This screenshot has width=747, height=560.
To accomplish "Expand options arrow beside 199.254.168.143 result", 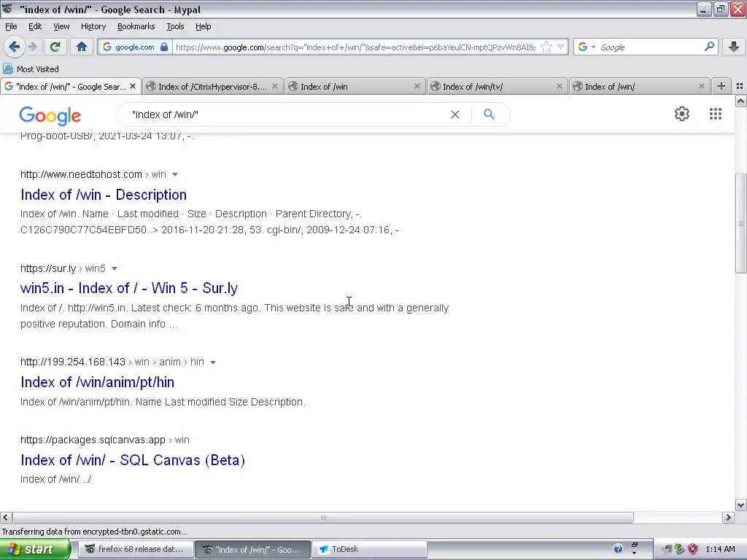I will coord(213,362).
